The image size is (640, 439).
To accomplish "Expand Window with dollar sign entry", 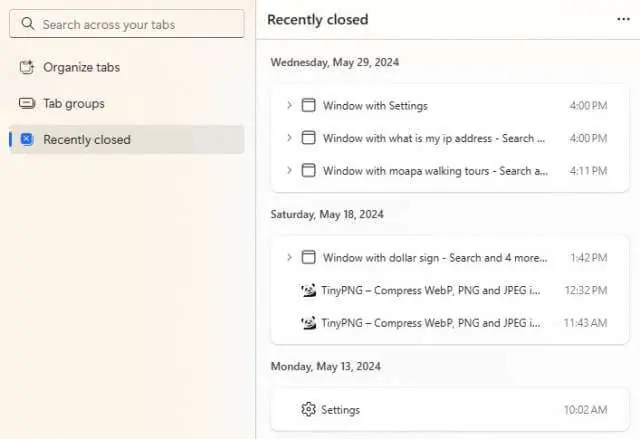I will pos(289,257).
